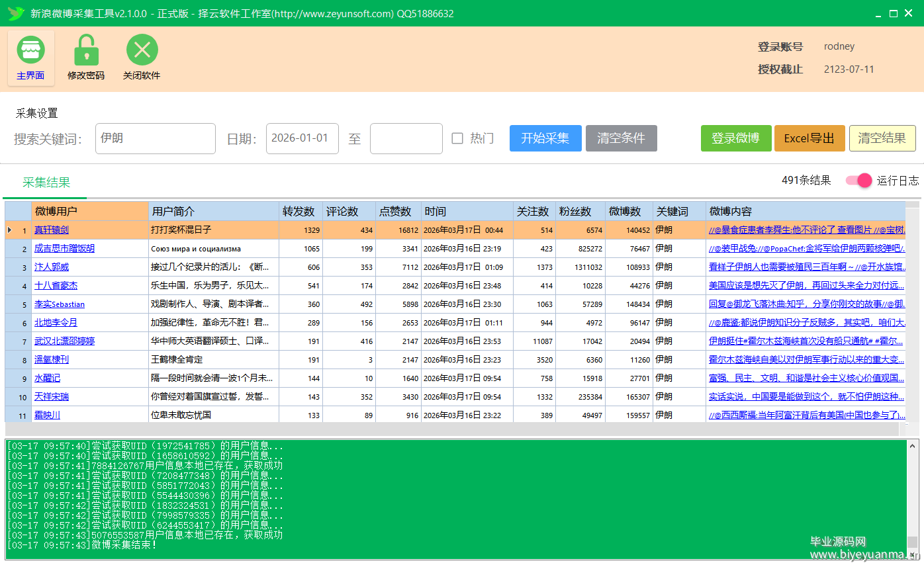Click the 位卑未敢忘忧国 bio cell
This screenshot has width=924, height=565.
click(x=214, y=415)
